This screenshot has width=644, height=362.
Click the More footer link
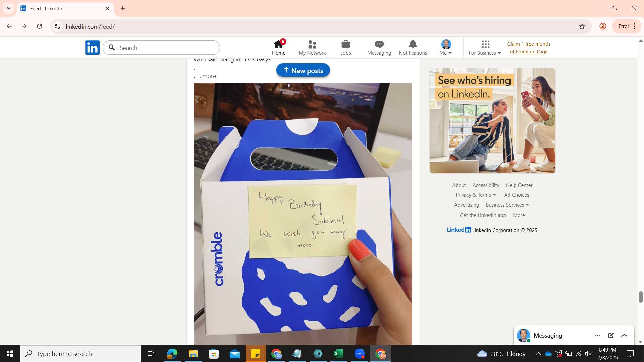tap(519, 215)
